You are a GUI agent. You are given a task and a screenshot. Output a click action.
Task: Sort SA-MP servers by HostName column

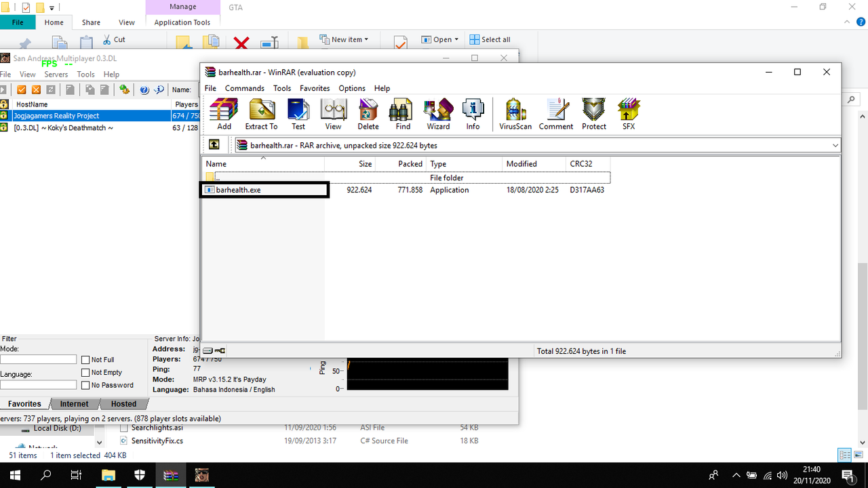pos(92,104)
